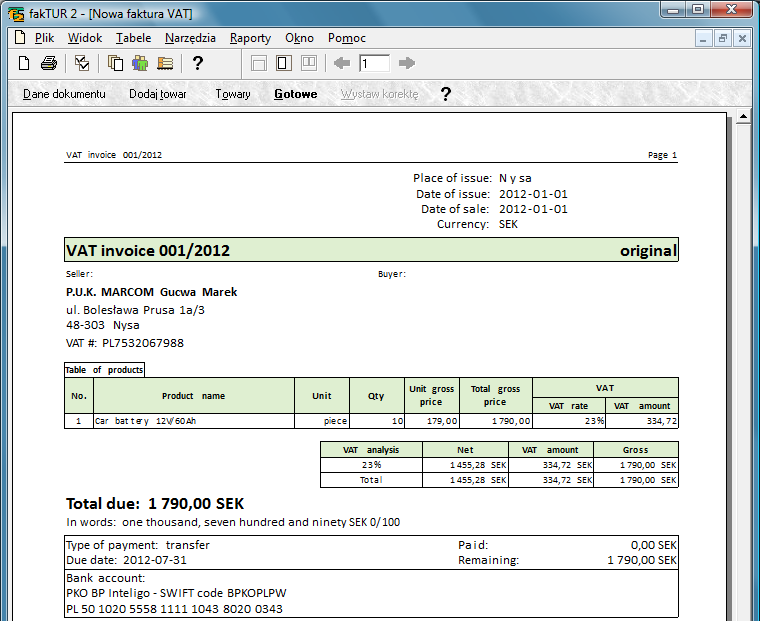The height and width of the screenshot is (621, 760).
Task: Click the currency value SEK in header
Action: pyautogui.click(x=508, y=224)
